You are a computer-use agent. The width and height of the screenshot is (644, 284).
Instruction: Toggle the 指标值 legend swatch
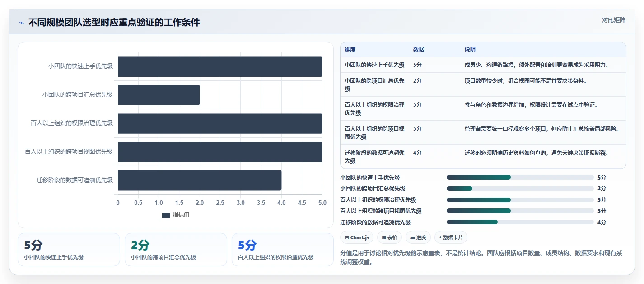166,215
